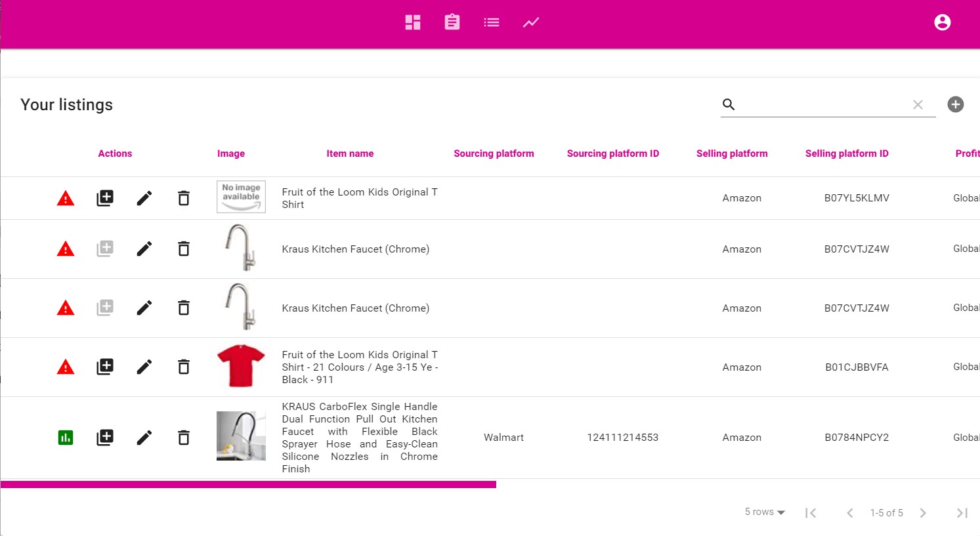
Task: Edit the B01CJBBVFA listing
Action: [144, 367]
